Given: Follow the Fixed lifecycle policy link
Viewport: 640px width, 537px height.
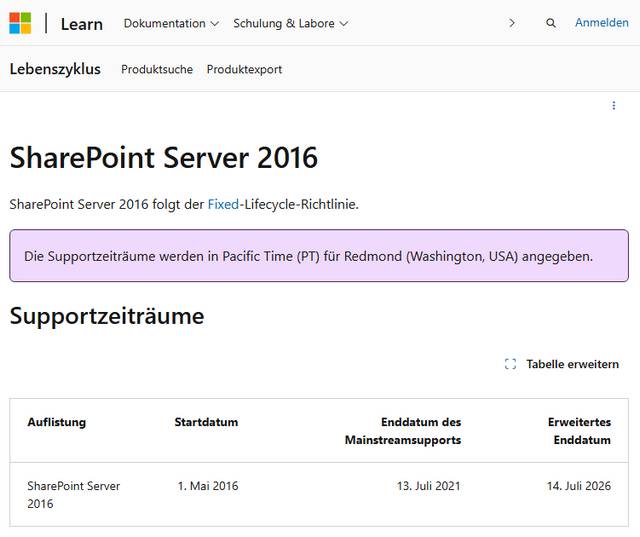Looking at the screenshot, I should [x=223, y=204].
